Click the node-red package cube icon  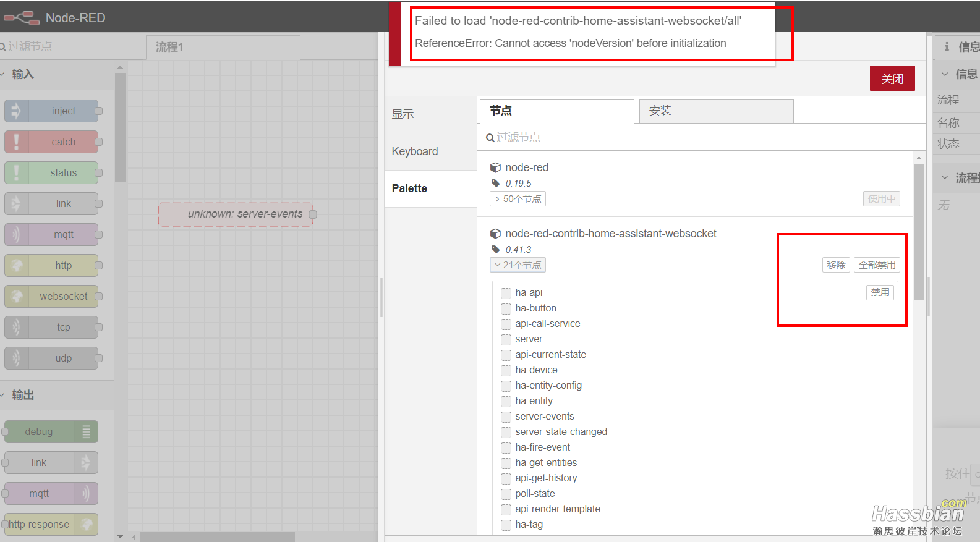tap(495, 167)
